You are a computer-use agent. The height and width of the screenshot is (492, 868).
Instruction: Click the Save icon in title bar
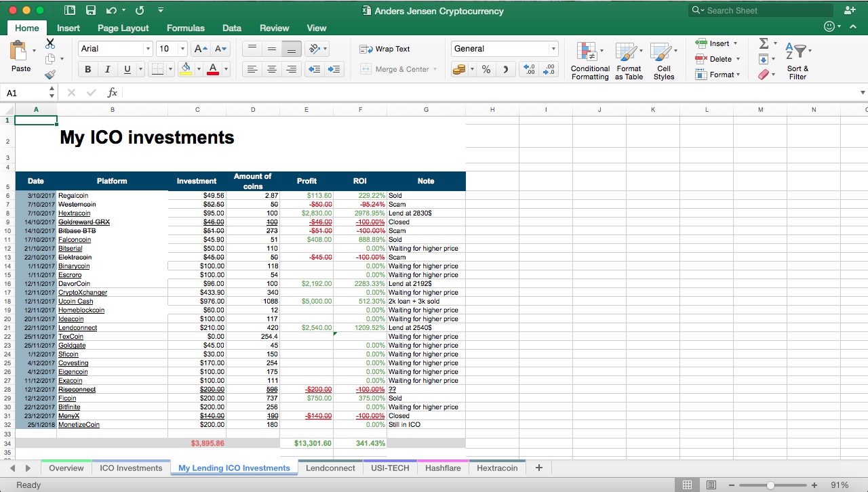(x=91, y=10)
